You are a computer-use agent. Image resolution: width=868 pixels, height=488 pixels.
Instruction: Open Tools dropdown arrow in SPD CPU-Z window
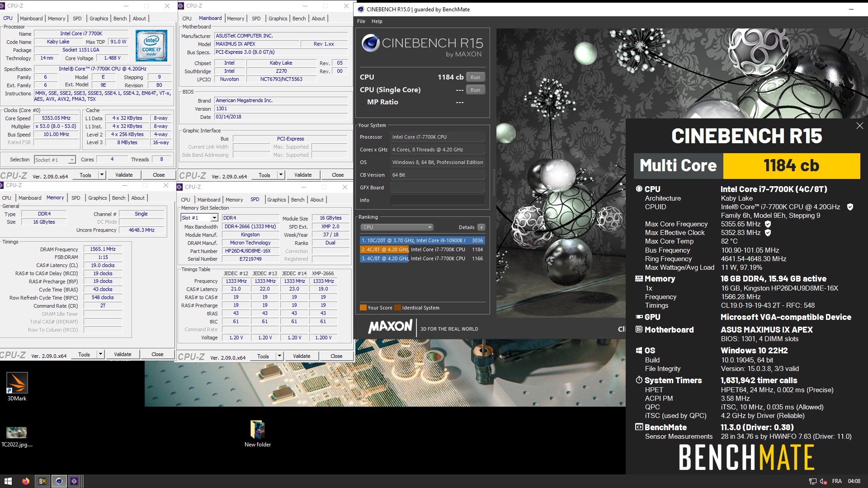[279, 356]
